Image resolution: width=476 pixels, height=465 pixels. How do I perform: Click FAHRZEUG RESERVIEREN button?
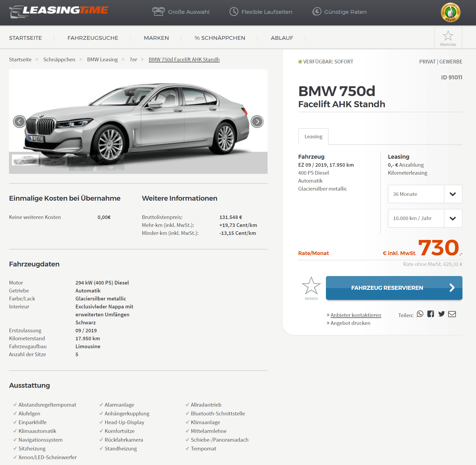tap(394, 288)
